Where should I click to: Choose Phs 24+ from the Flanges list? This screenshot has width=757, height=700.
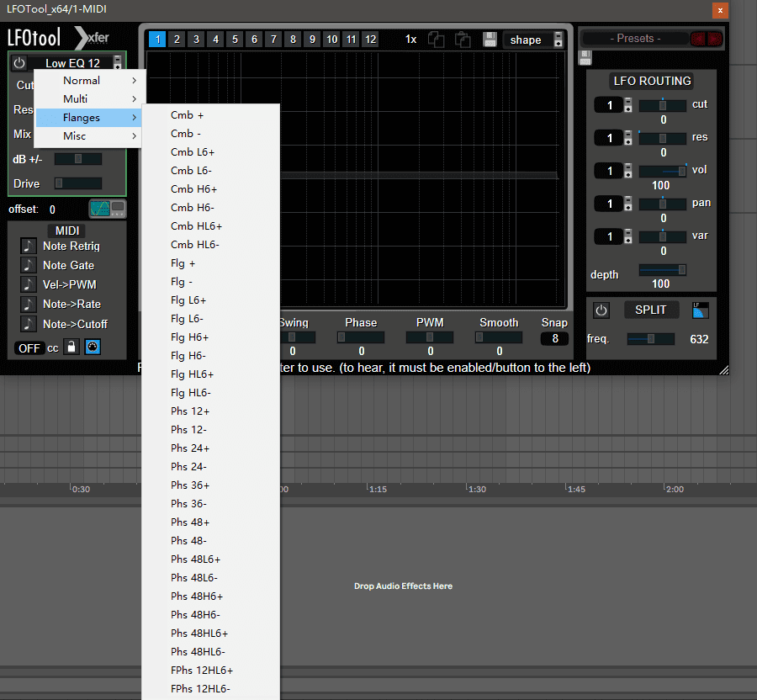coord(190,448)
